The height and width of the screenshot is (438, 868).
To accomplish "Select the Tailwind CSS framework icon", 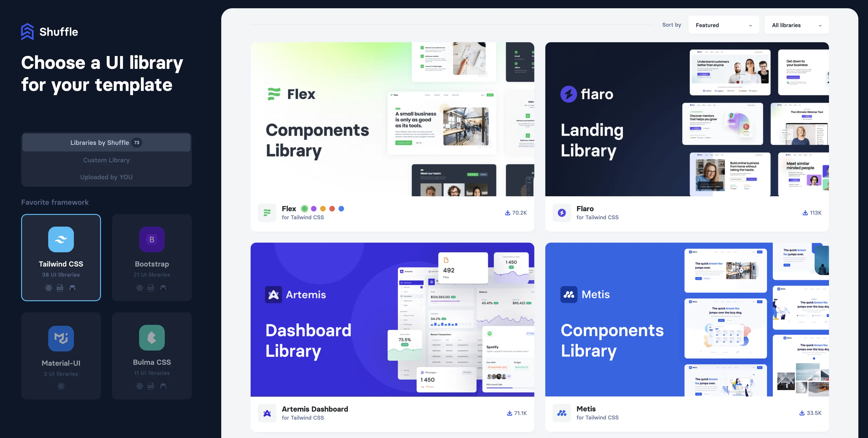I will pos(61,240).
